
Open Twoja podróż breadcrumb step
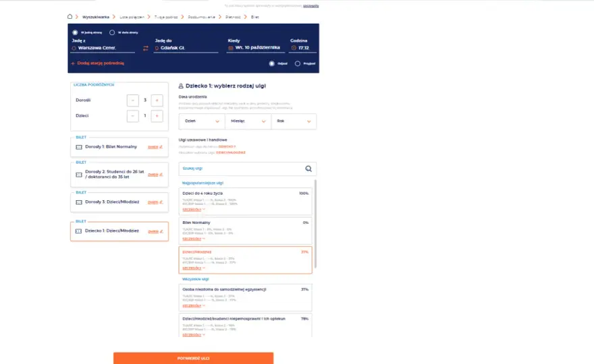(166, 17)
